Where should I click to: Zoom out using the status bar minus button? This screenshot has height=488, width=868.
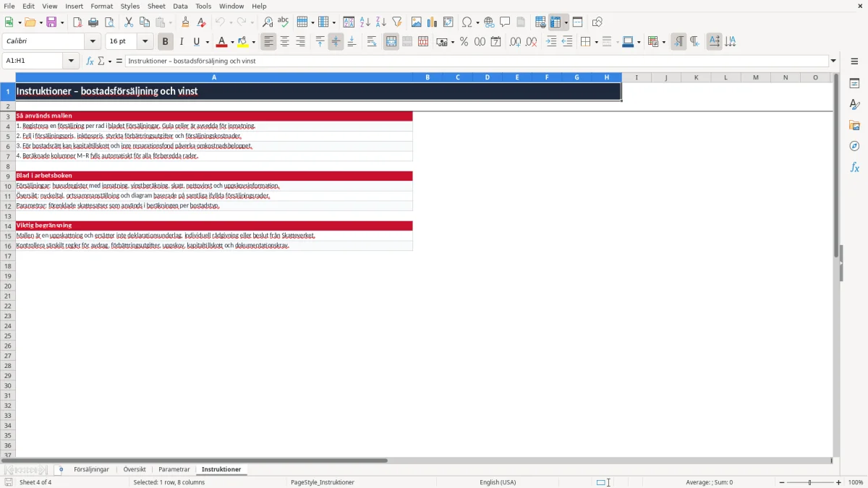click(782, 482)
